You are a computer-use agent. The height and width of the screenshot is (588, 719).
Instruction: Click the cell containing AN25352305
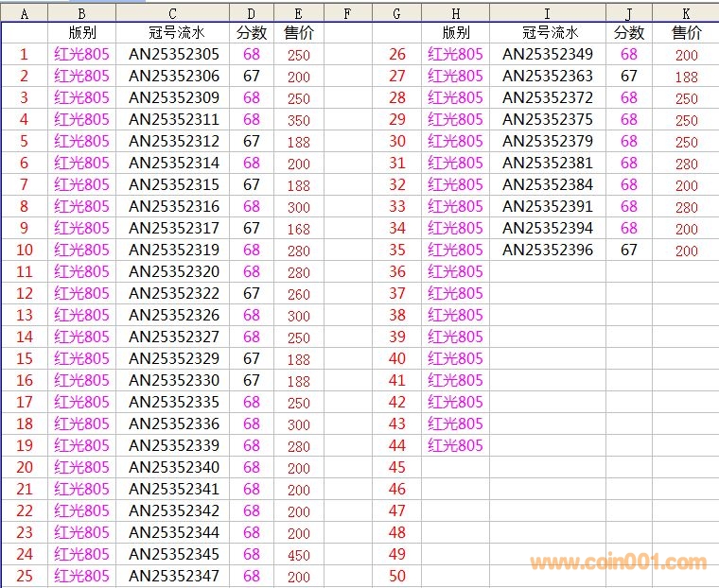click(173, 55)
